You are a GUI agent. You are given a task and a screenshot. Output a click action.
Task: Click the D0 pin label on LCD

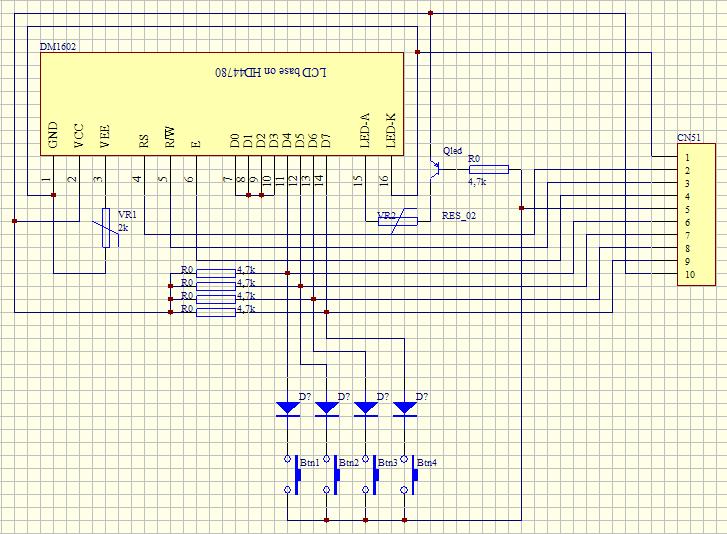coord(235,141)
